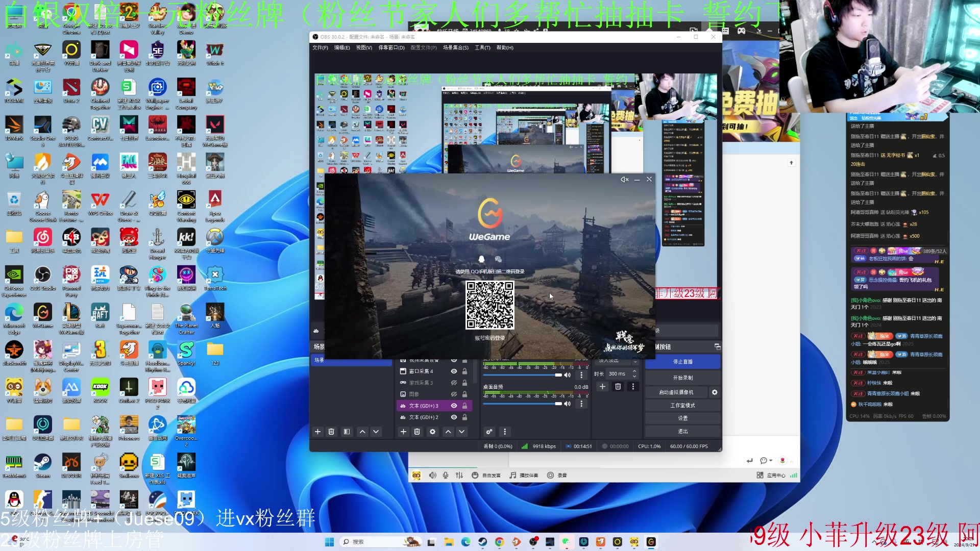Add a new scene in OBS

[x=317, y=432]
